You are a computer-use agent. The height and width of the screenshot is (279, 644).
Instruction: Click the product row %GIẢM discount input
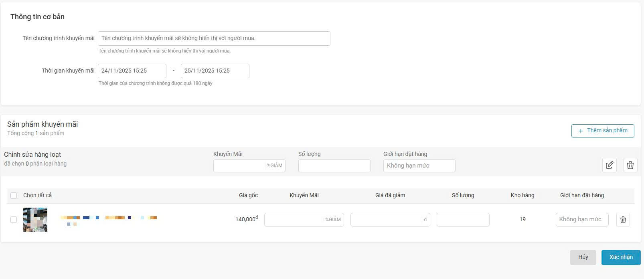click(304, 220)
